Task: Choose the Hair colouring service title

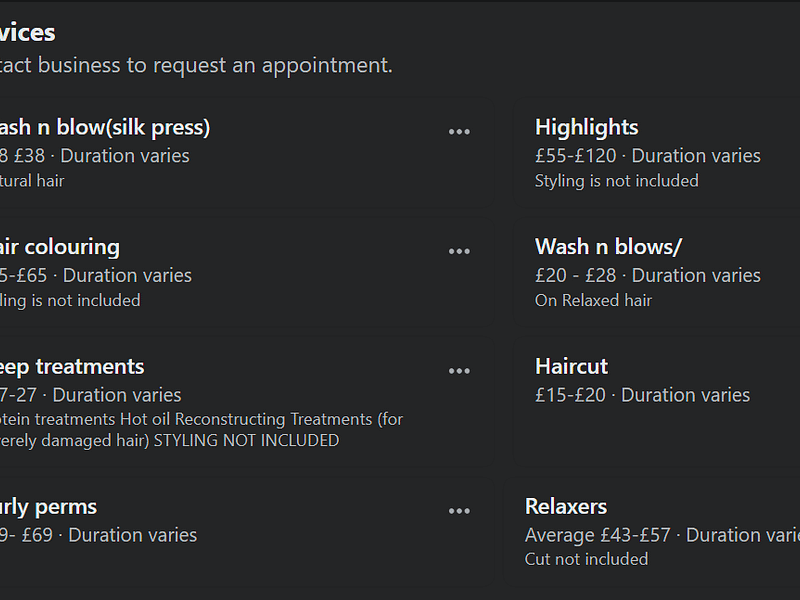Action: point(60,247)
